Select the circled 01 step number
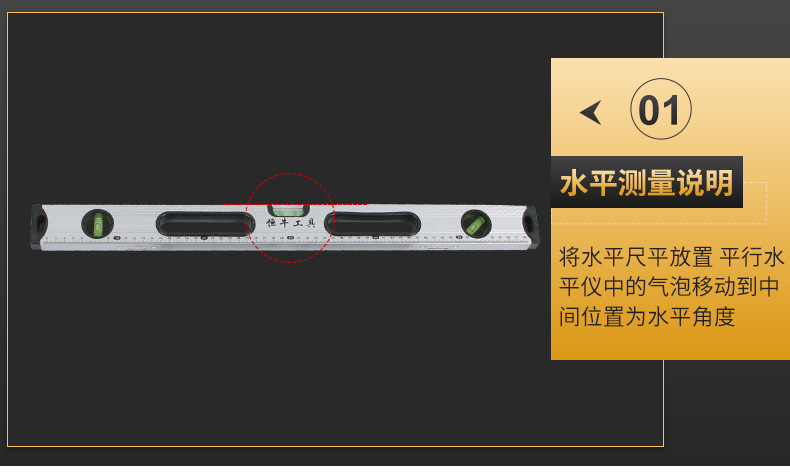The height and width of the screenshot is (474, 790). [661, 109]
